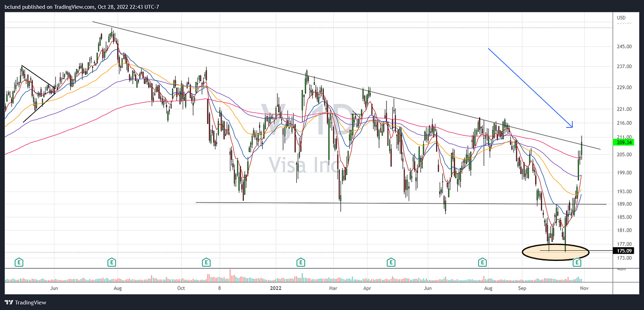Click the 177.00 price axis label
This screenshot has width=644, height=310.
tap(624, 244)
